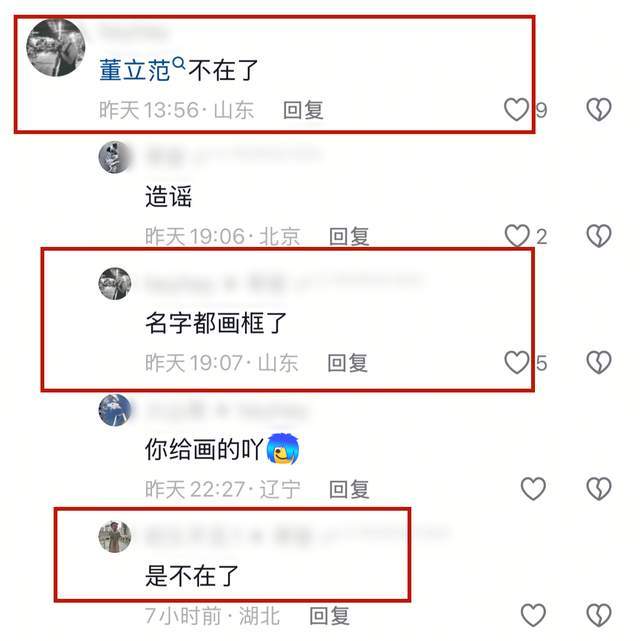
Task: Reply to the 昨天 19:06 北京 comment
Action: point(349,236)
